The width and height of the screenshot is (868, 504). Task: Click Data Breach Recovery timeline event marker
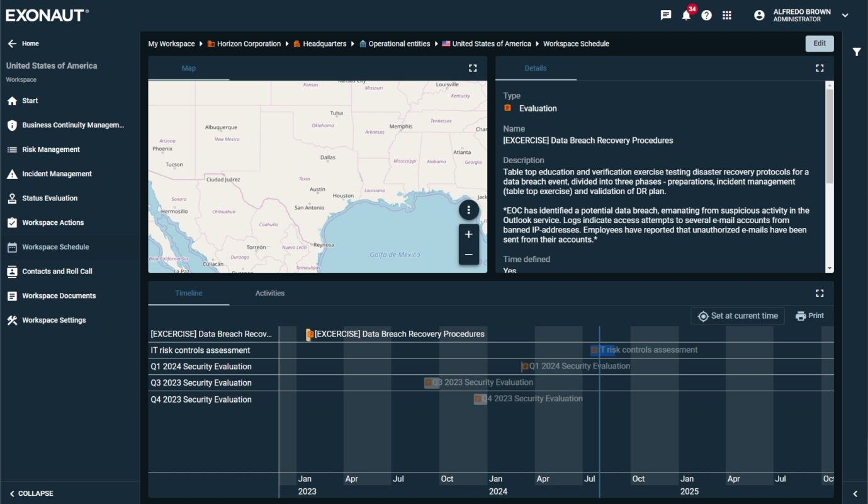tap(310, 335)
